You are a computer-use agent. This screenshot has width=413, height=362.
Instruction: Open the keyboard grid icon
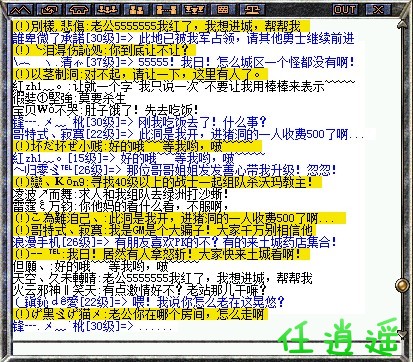[x=223, y=9]
